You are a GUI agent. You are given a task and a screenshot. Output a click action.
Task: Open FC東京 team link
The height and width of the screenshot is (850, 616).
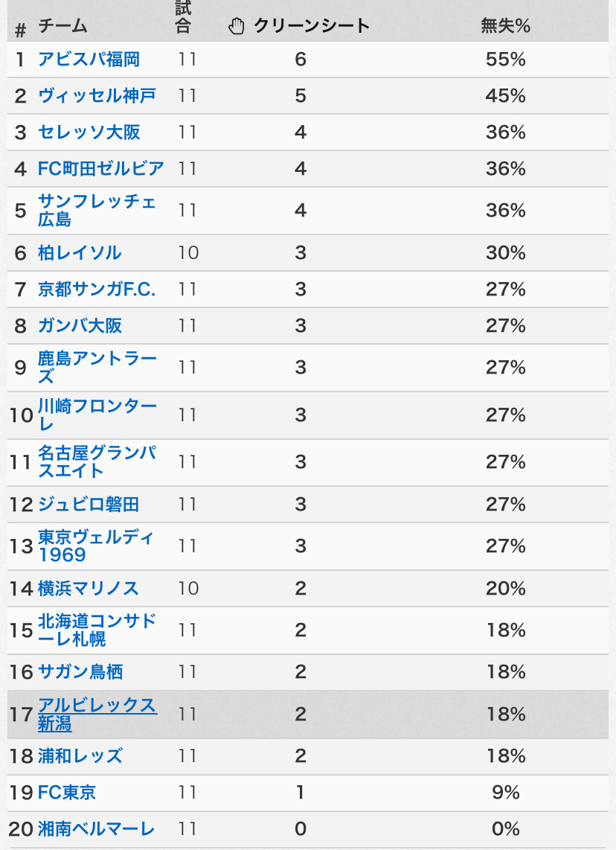click(67, 792)
